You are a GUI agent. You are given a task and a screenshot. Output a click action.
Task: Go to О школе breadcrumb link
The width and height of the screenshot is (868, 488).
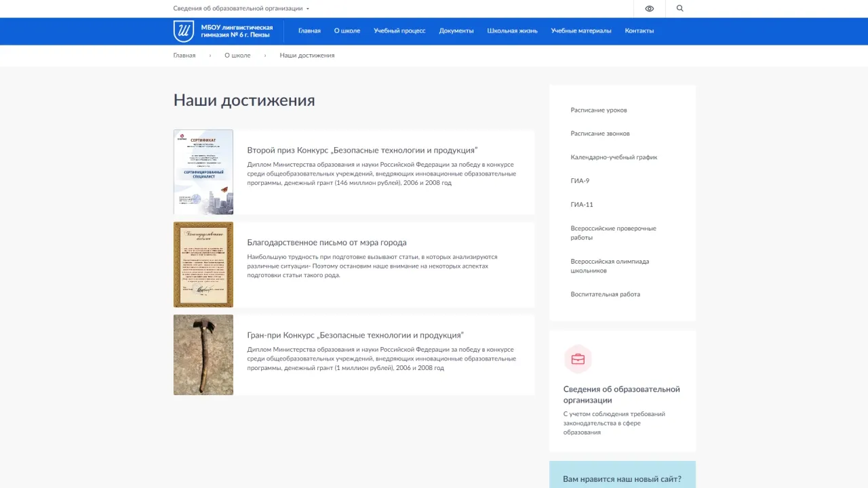point(237,56)
